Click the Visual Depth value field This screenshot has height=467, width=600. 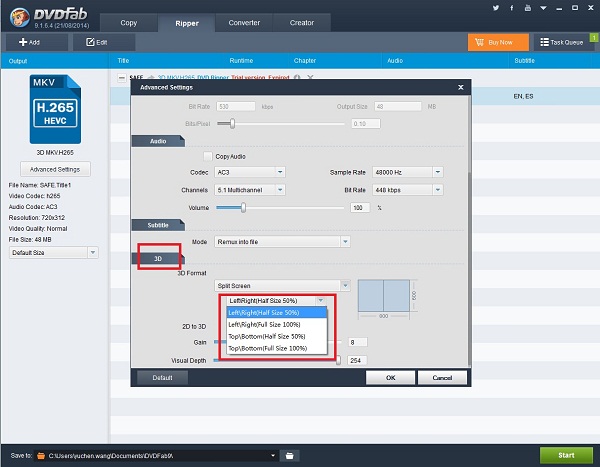tap(357, 360)
